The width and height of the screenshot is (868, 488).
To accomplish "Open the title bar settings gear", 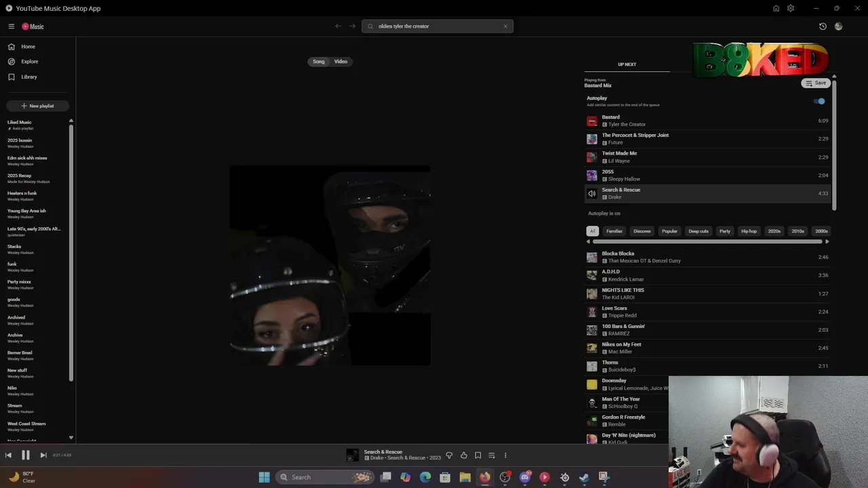I will coord(791,8).
